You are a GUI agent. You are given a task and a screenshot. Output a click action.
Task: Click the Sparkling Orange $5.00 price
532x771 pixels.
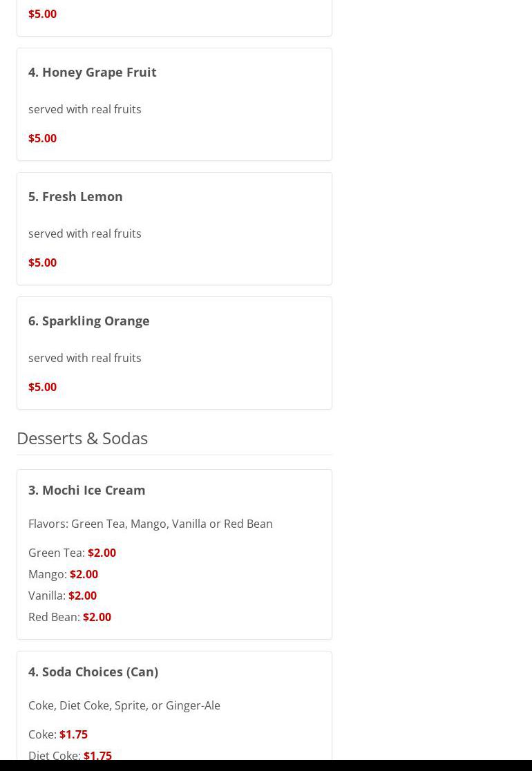click(x=42, y=387)
